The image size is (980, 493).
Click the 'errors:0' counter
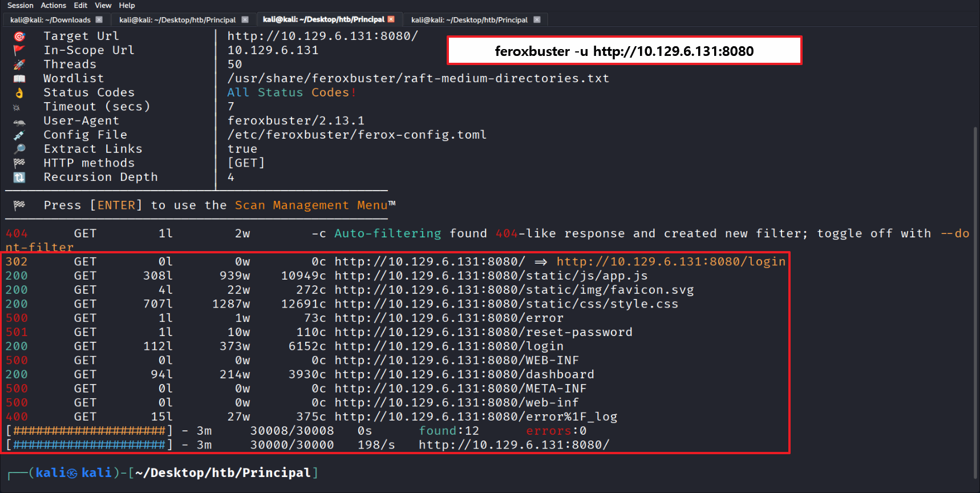(556, 431)
